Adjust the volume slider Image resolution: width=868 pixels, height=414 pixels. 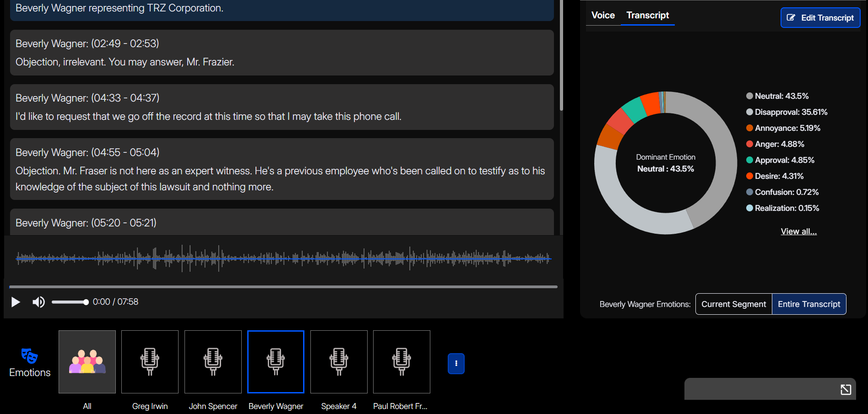click(x=70, y=302)
